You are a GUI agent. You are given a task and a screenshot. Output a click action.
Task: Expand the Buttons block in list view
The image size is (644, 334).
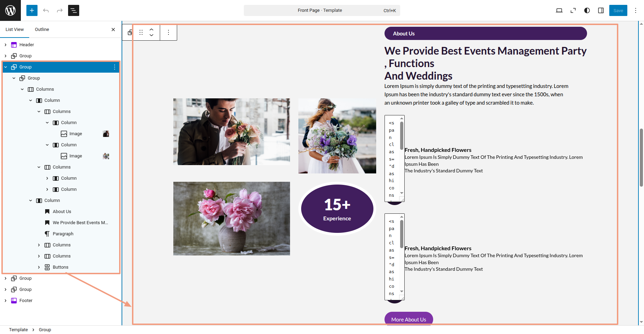39,267
